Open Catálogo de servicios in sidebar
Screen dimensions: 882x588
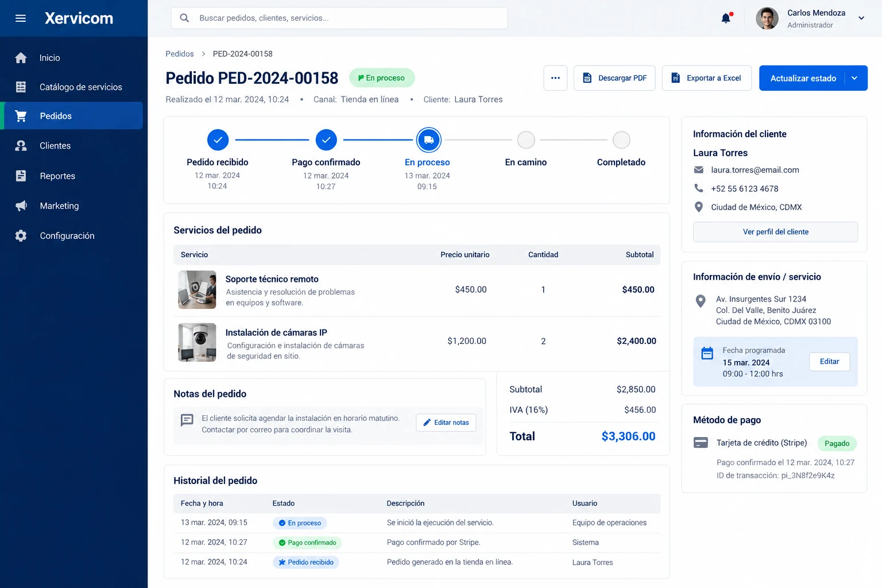point(73,87)
